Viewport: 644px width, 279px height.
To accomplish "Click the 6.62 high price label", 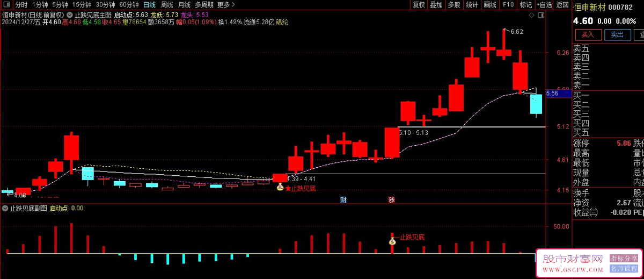I will 517,32.
